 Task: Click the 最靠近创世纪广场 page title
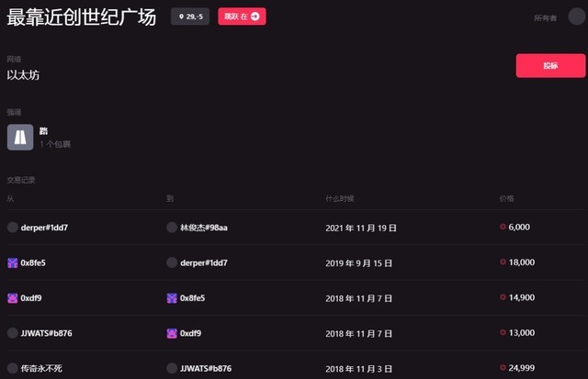click(x=82, y=17)
